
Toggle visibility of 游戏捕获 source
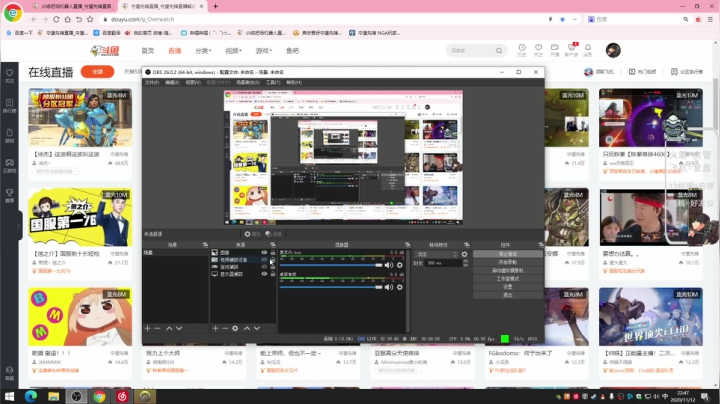pos(264,267)
